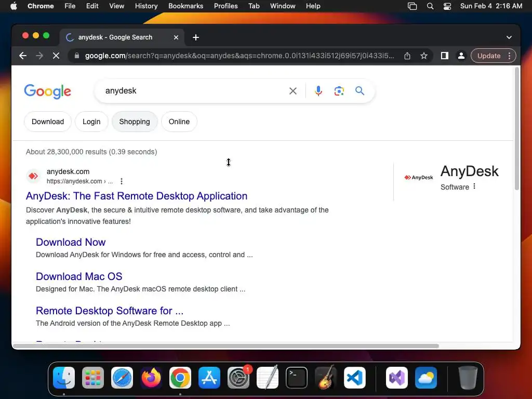This screenshot has width=532, height=399.
Task: Open Launchpad from the Dock
Action: click(93, 378)
